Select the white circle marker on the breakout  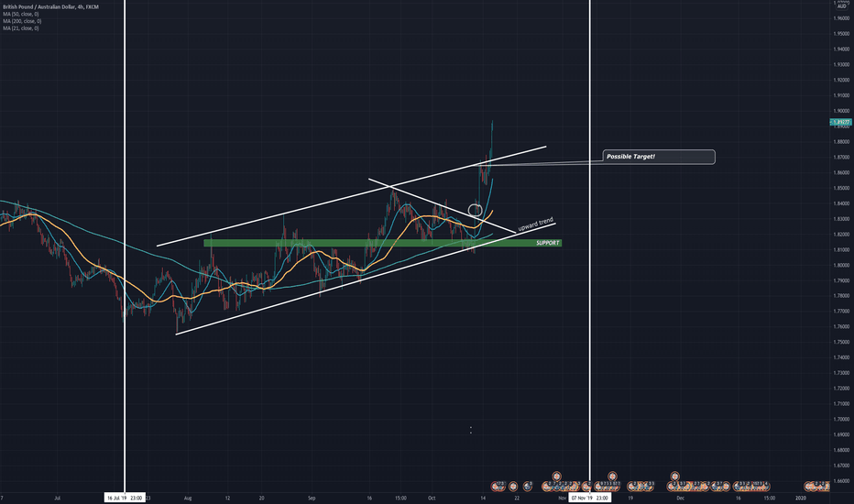pos(475,210)
